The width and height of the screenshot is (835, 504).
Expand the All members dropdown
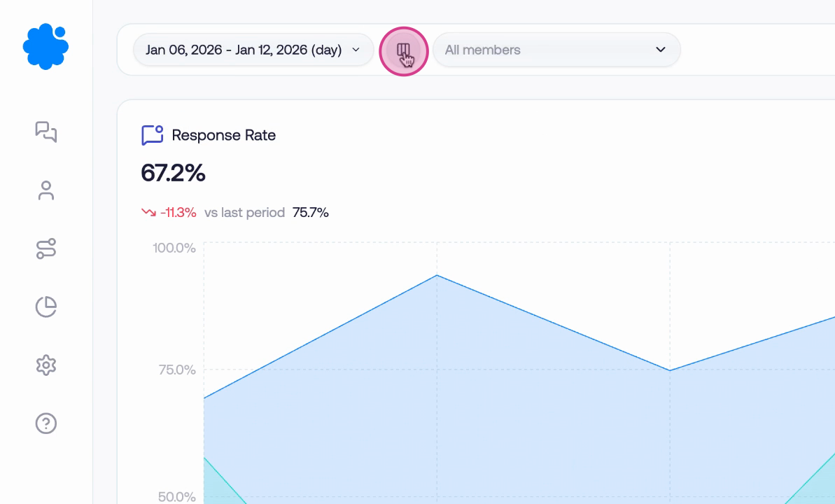(x=556, y=50)
